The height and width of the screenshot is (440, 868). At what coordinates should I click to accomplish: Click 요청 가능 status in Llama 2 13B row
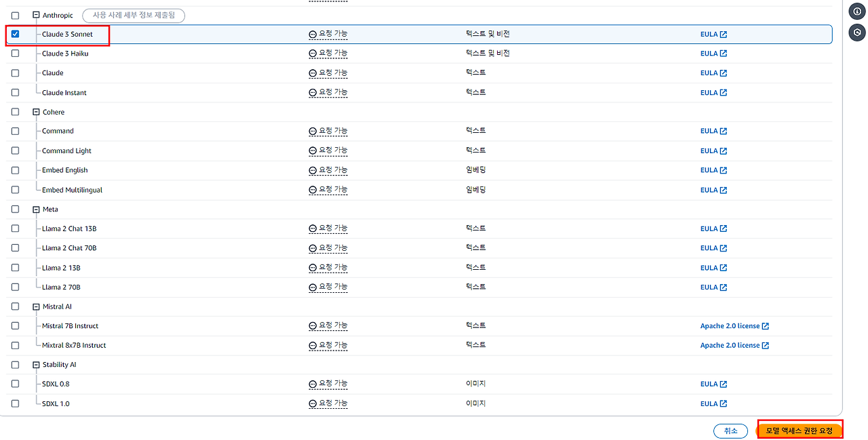328,268
